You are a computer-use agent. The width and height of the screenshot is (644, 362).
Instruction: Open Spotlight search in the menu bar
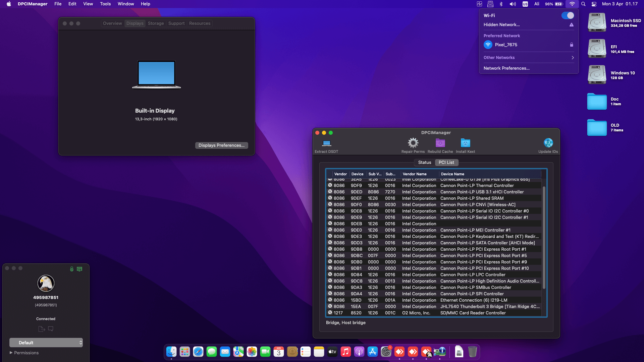click(584, 4)
